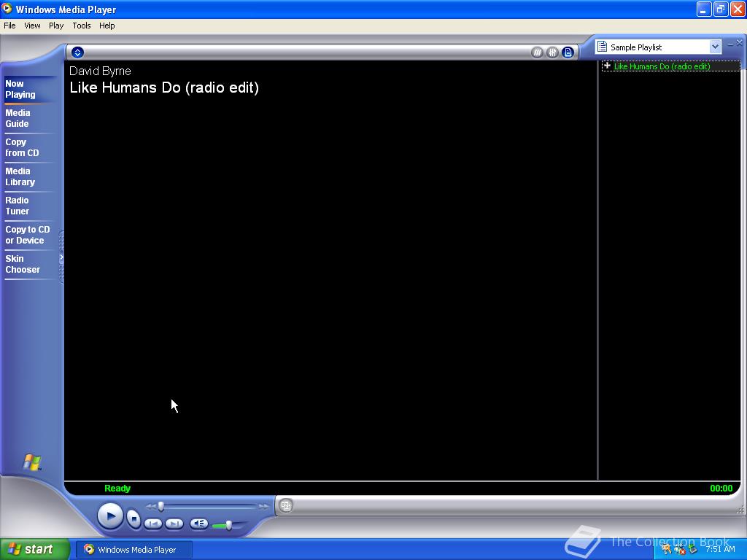Click the system tray clock

(720, 549)
